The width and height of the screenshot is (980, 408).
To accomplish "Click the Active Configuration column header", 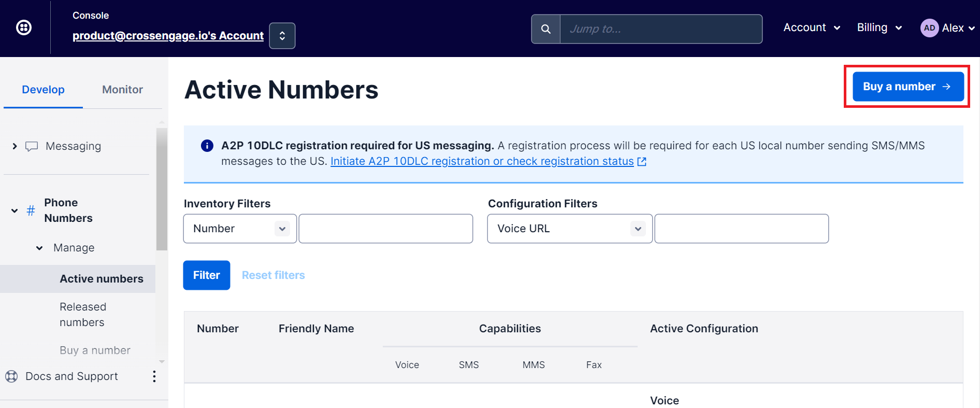I will (x=704, y=329).
